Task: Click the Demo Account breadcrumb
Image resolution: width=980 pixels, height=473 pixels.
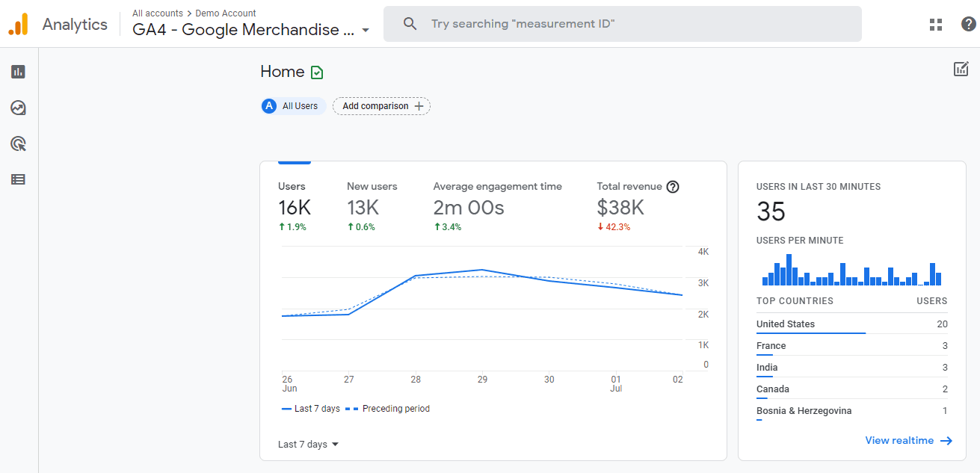Action: 226,13
